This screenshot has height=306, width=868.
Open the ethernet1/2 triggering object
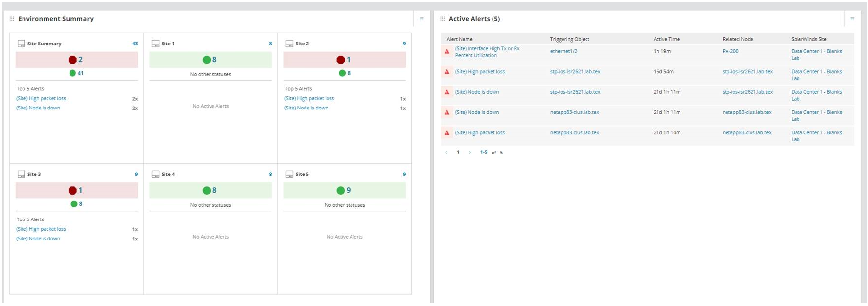pos(563,51)
